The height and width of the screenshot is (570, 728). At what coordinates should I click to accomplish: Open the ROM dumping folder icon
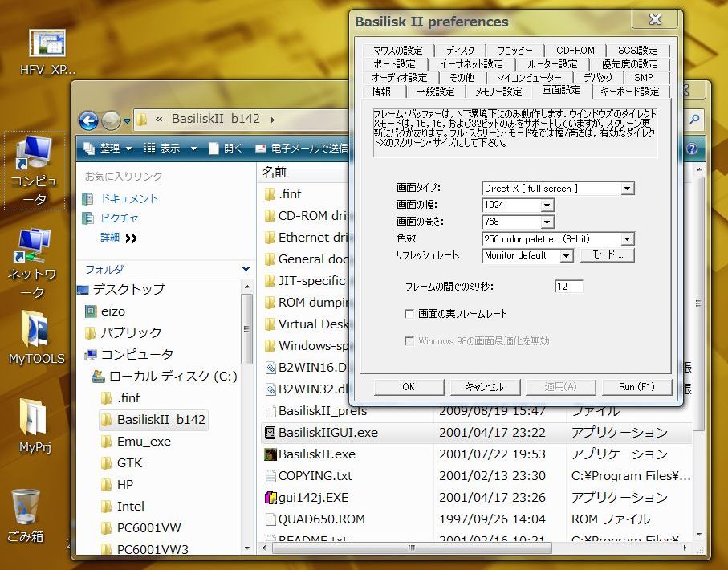pos(270,303)
